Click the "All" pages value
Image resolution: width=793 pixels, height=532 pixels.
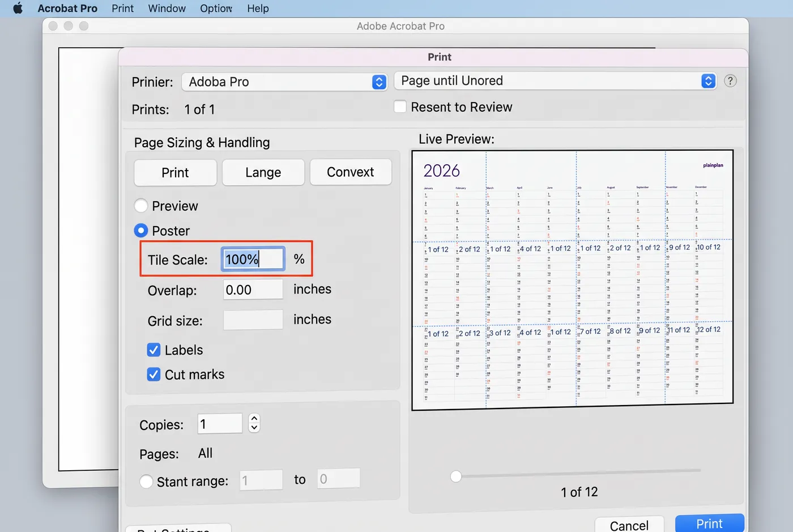pos(206,453)
